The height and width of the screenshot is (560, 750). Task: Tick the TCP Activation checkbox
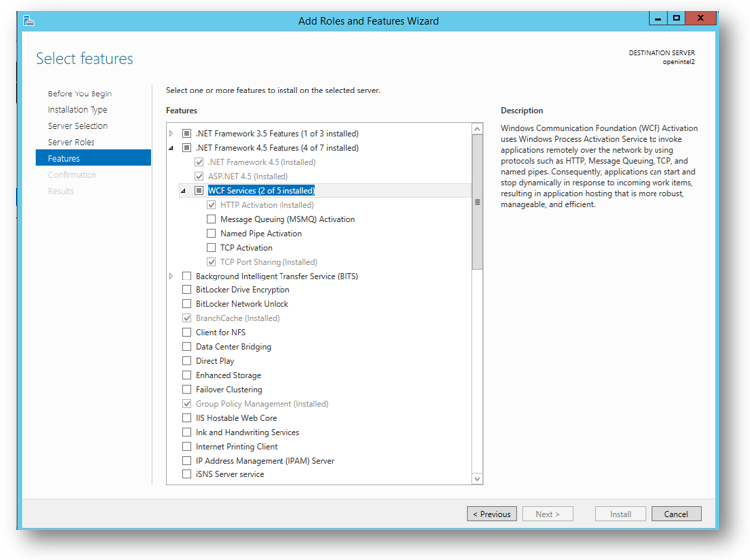(x=211, y=248)
